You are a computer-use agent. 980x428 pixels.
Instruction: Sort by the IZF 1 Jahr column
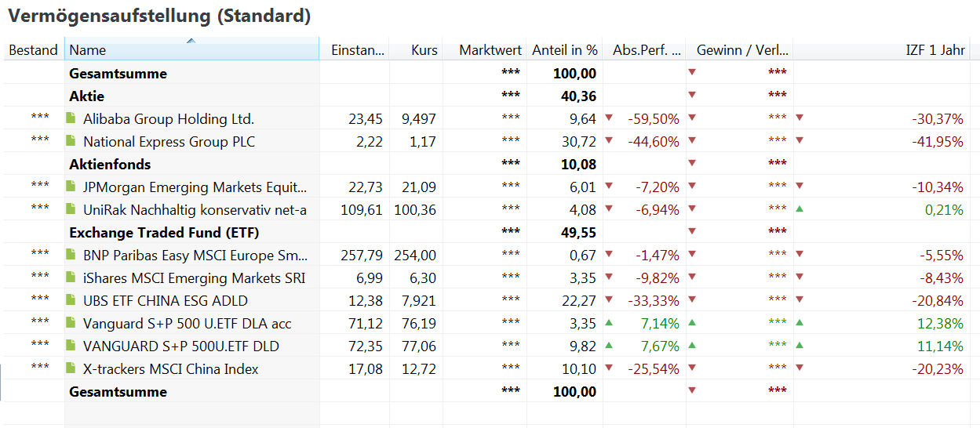934,50
